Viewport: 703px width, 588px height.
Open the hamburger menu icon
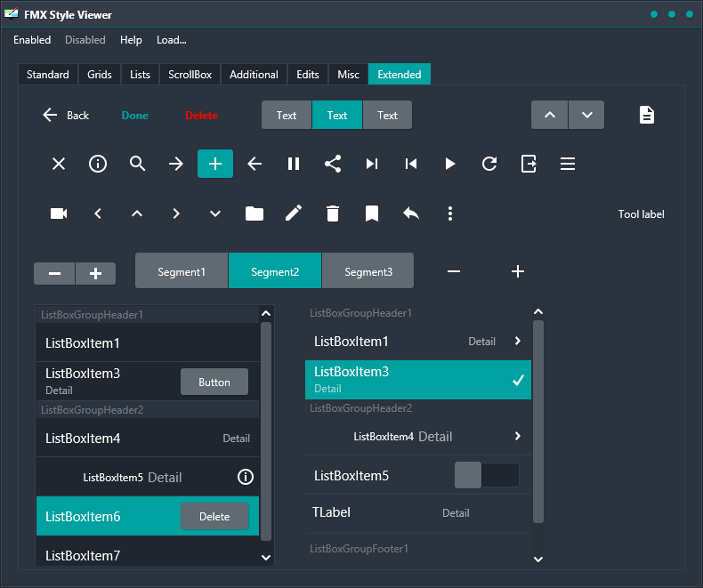tap(568, 164)
